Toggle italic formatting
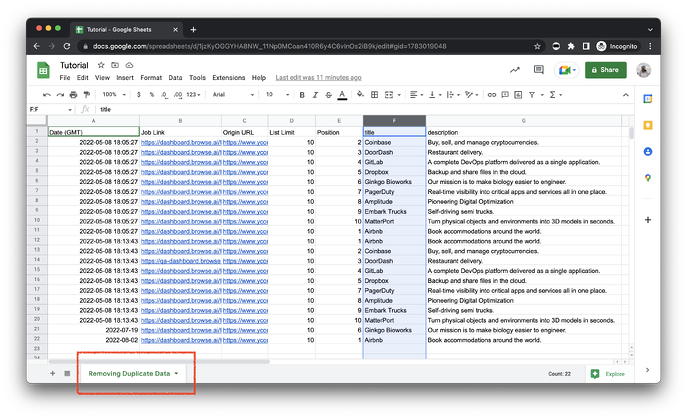687x418 pixels. pyautogui.click(x=313, y=94)
